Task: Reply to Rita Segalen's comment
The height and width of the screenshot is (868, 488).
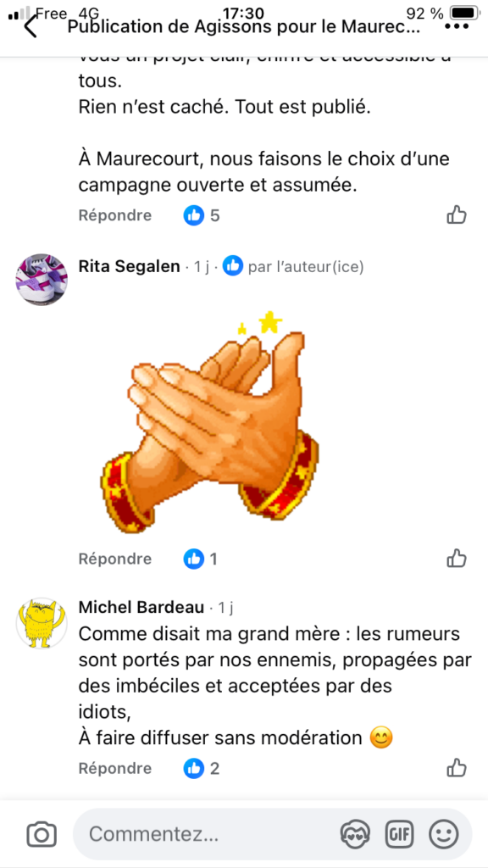Action: tap(114, 559)
